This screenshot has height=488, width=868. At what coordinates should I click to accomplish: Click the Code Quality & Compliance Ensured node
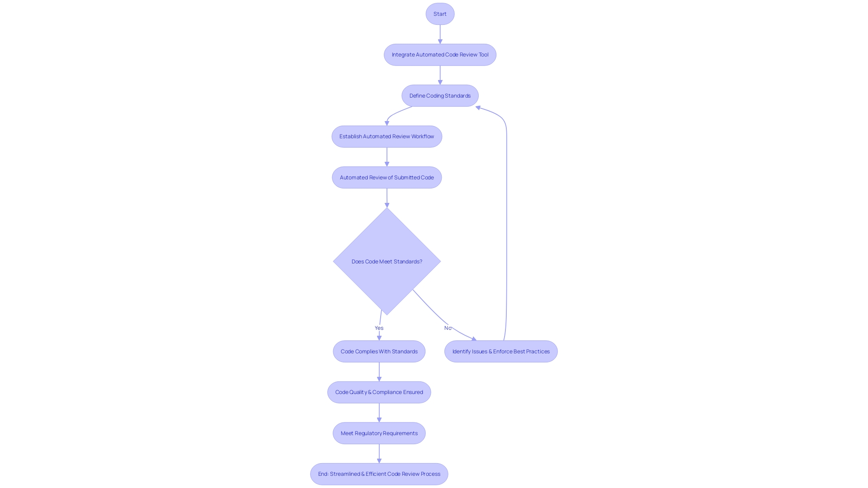click(x=379, y=392)
